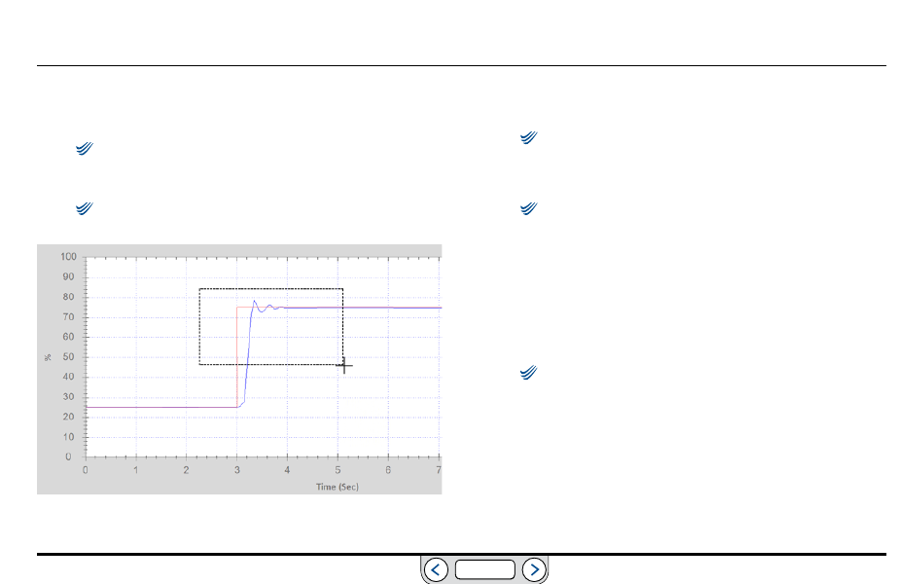
Task: Click the "3" mark on the time axis
Action: (237, 470)
